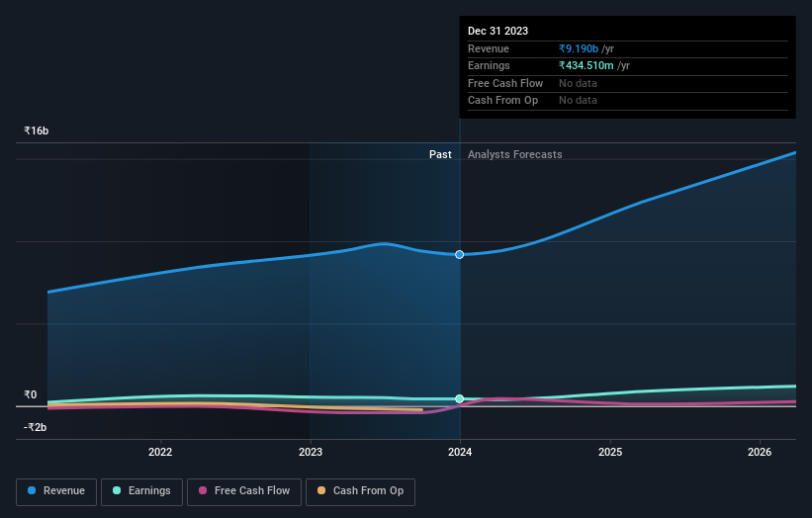Click the ₹9.190b revenue value

click(x=579, y=48)
